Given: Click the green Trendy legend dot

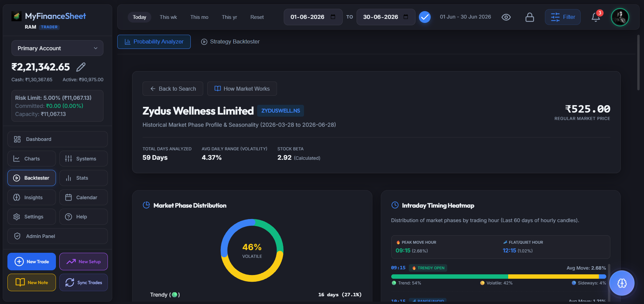Looking at the screenshot, I should pos(175,295).
